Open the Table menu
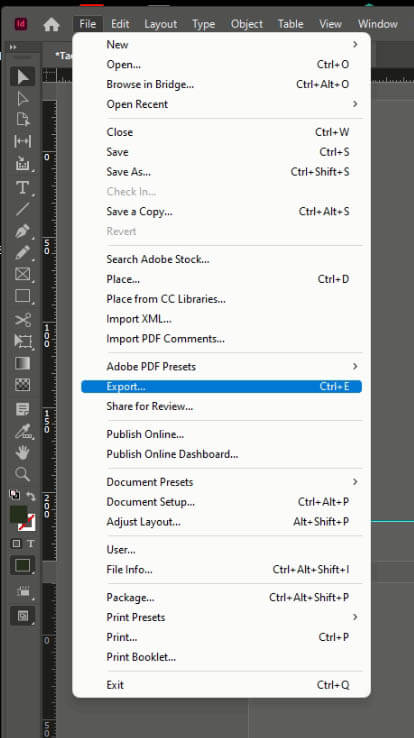 pyautogui.click(x=290, y=24)
